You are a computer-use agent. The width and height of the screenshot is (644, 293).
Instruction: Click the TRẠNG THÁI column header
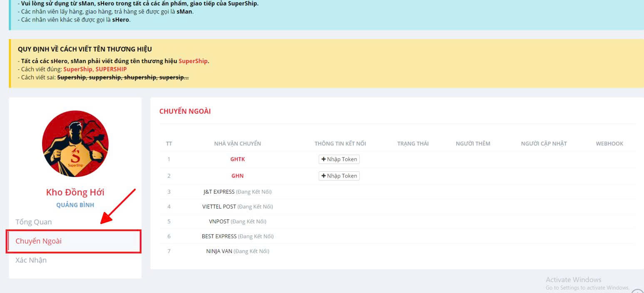[x=413, y=144]
